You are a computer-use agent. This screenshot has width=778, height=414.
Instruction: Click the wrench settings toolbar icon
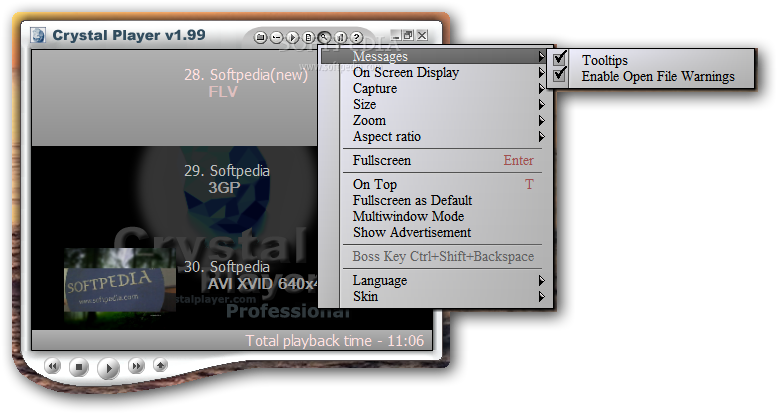(324, 37)
